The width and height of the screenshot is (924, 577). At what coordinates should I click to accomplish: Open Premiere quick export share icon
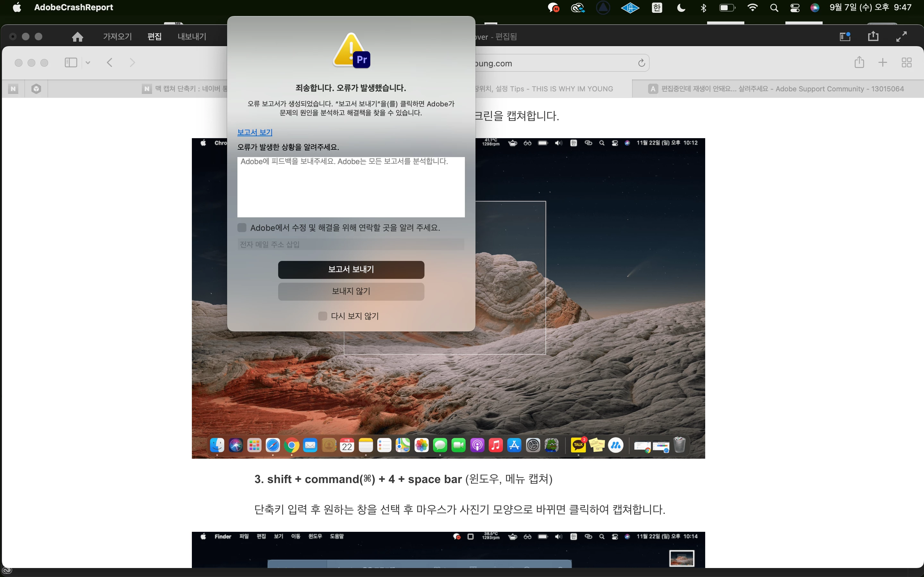[873, 37]
